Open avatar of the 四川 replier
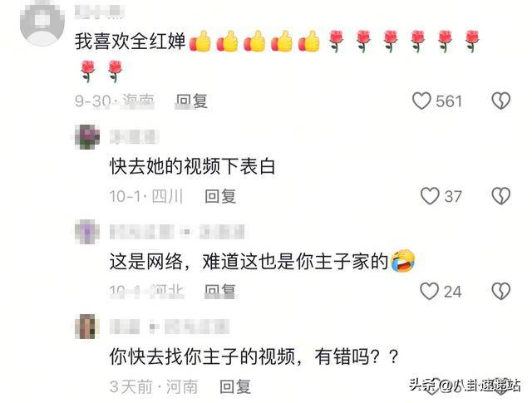Screen dimensions: 532x403 (87, 137)
